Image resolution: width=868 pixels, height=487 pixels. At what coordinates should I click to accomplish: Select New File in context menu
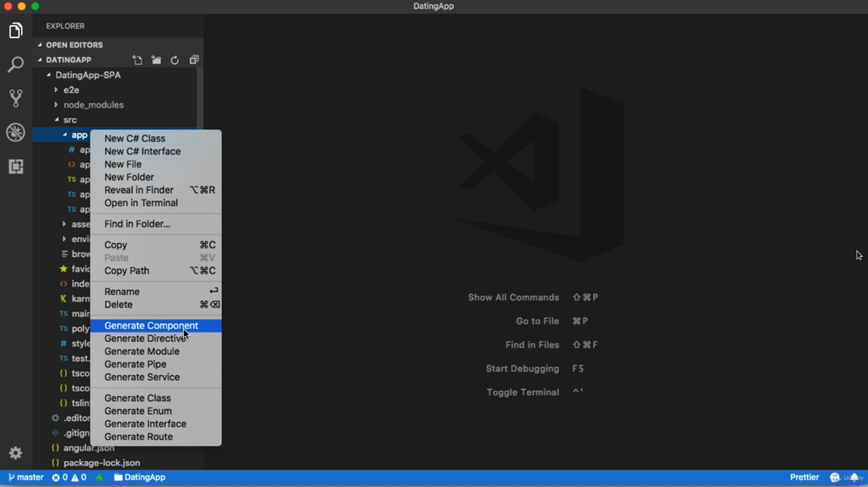point(155,164)
